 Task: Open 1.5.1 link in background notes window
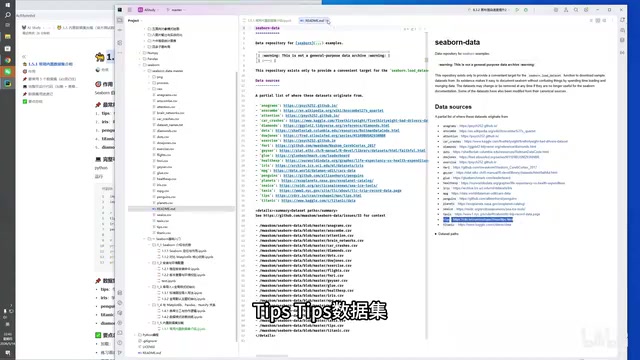[x=50, y=64]
